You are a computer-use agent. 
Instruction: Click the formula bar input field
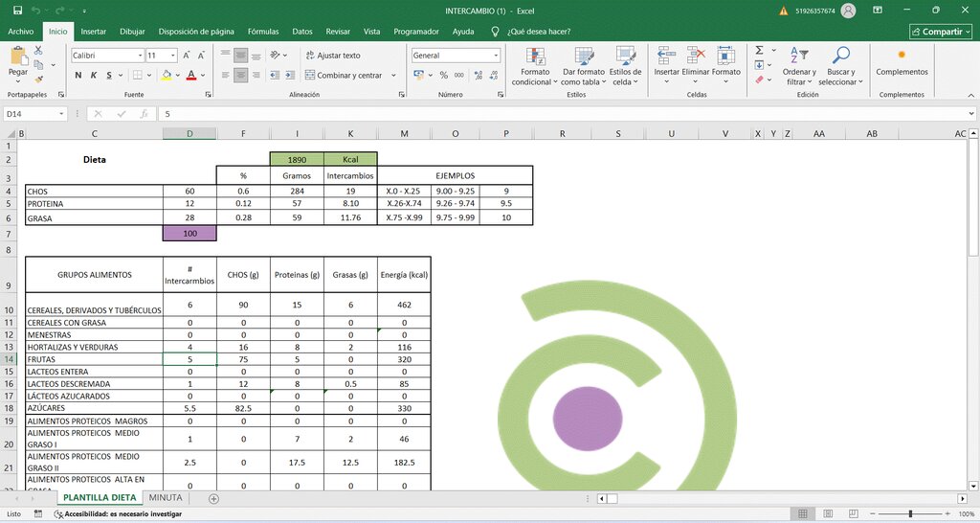coord(565,114)
